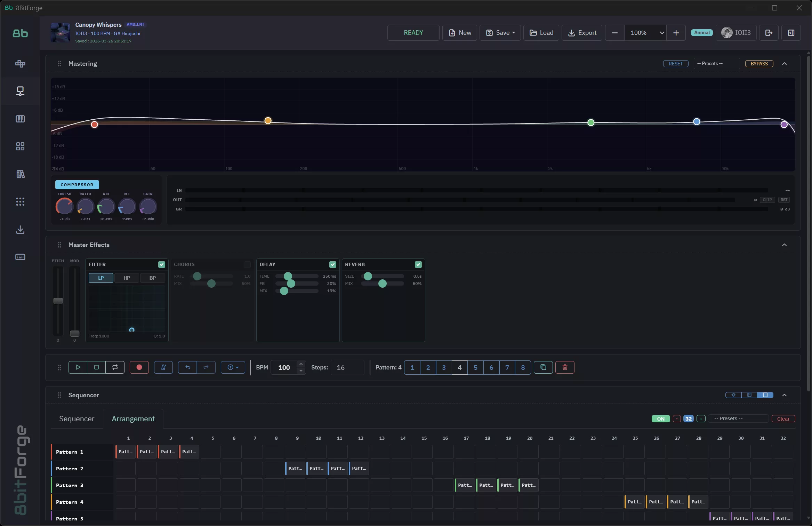Click the download icon in sidebar

[x=20, y=230]
